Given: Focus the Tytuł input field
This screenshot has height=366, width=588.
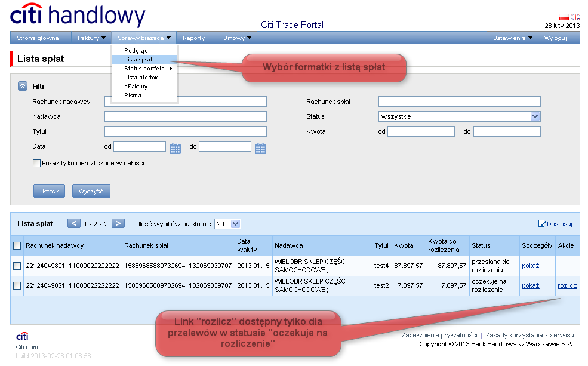Looking at the screenshot, I should 186,131.
